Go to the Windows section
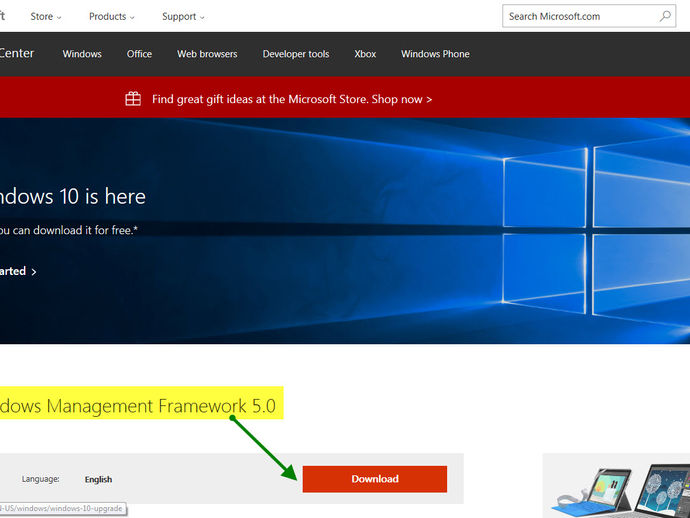Screen dimensions: 690x518 pos(82,54)
